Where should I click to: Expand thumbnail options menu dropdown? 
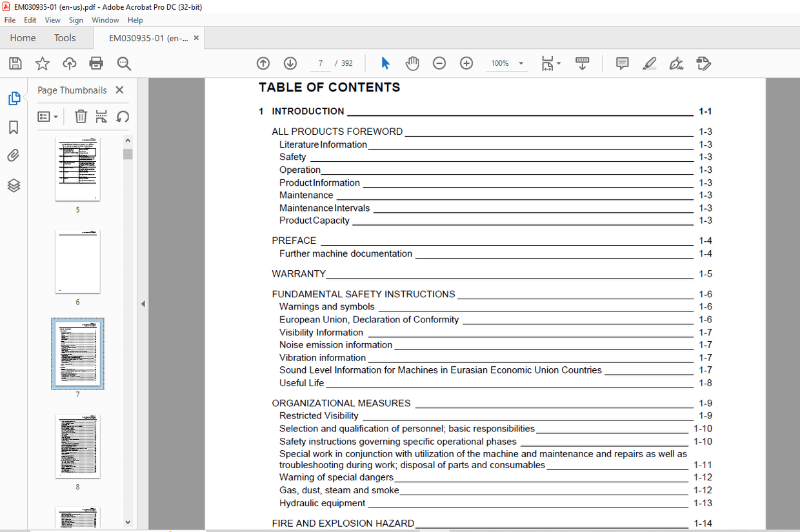pos(48,117)
